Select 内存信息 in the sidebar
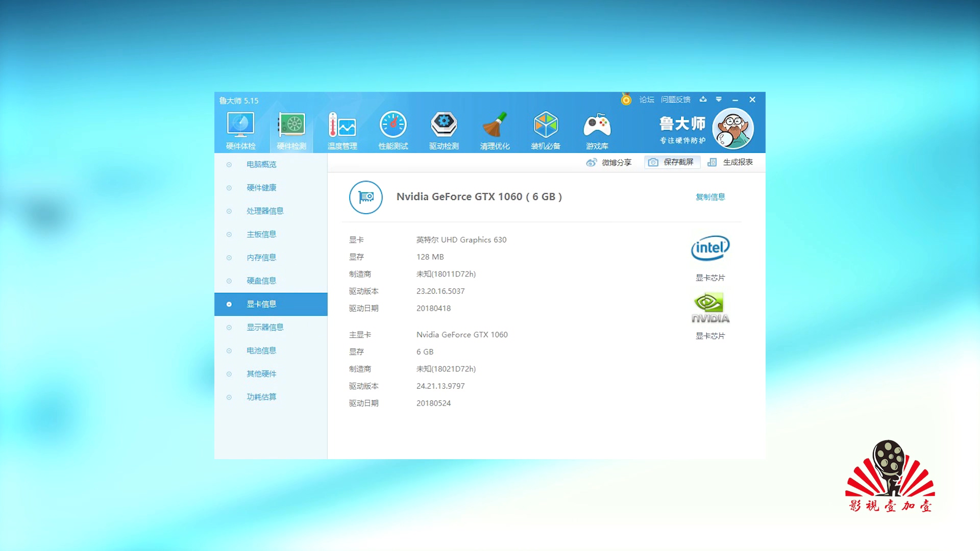 tap(261, 258)
